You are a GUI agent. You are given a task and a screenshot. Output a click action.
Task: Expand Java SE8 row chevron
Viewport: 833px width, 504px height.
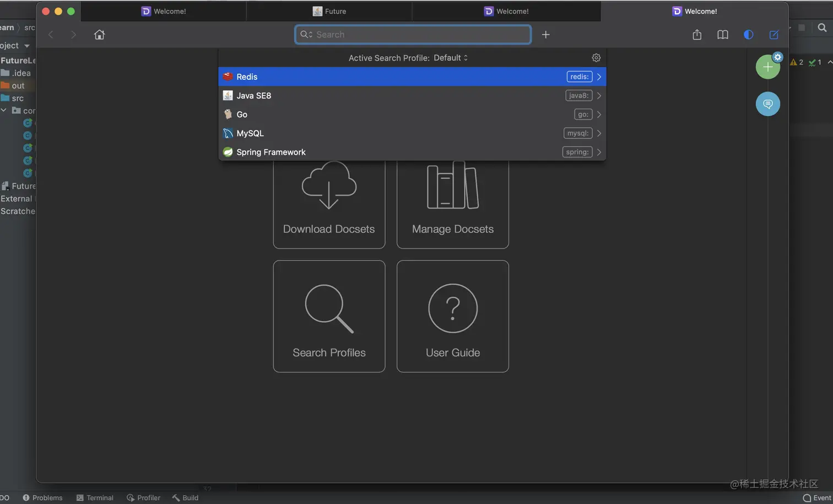click(599, 95)
